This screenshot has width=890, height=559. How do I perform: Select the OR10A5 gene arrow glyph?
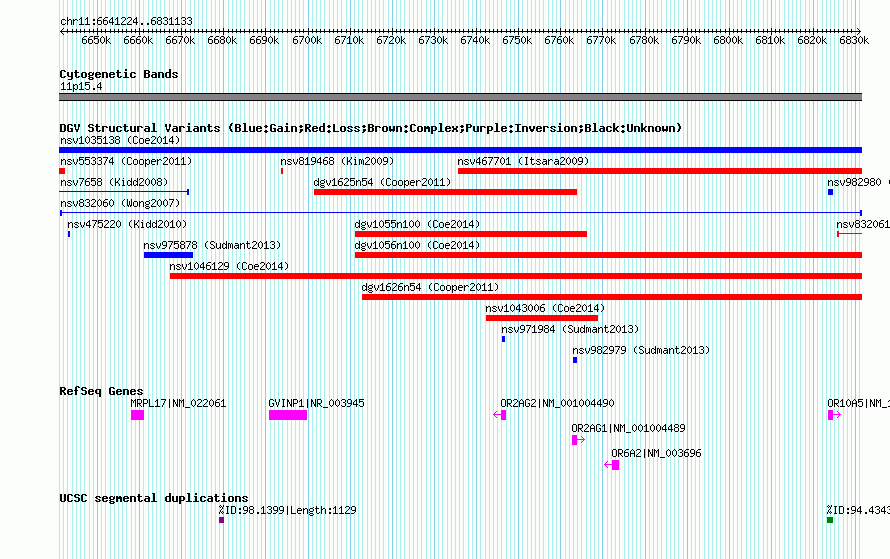[834, 415]
